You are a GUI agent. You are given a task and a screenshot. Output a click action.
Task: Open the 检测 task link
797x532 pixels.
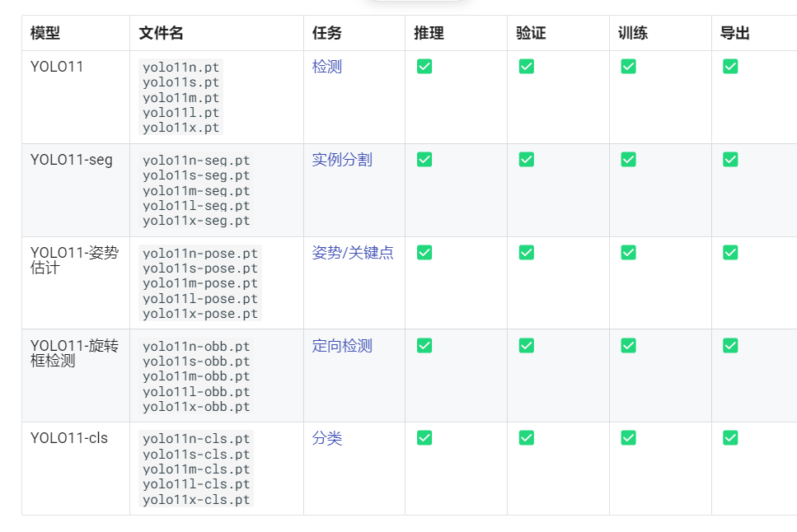[327, 67]
